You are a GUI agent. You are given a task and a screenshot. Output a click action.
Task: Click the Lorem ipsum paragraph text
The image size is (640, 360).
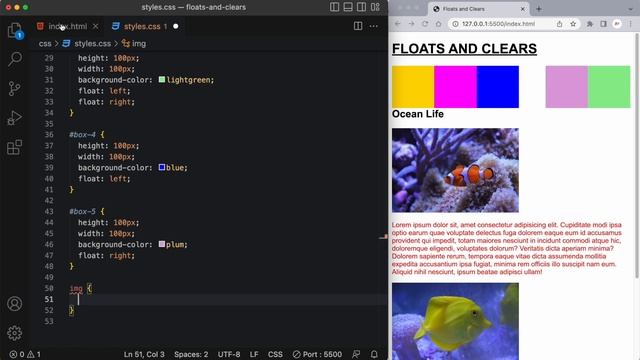507,248
